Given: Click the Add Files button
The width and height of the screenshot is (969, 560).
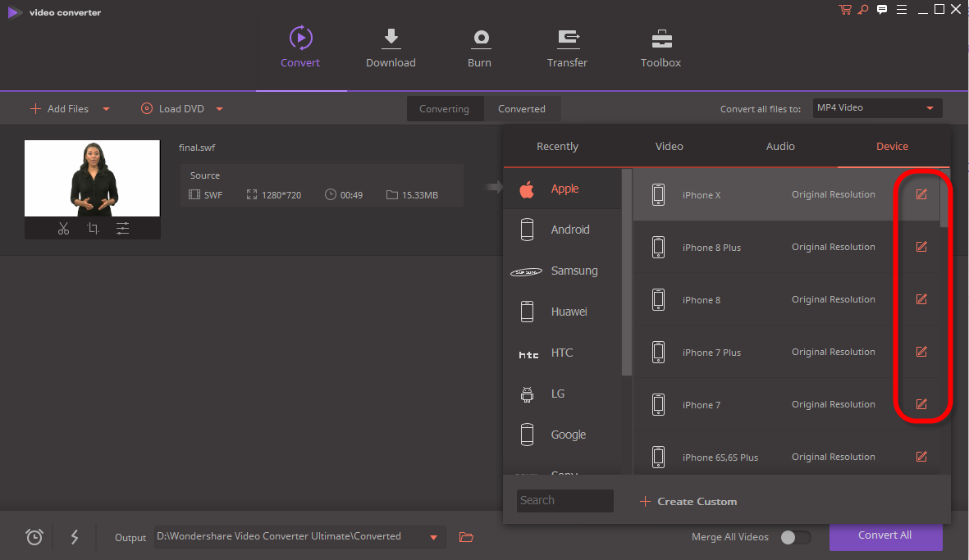Looking at the screenshot, I should [59, 109].
